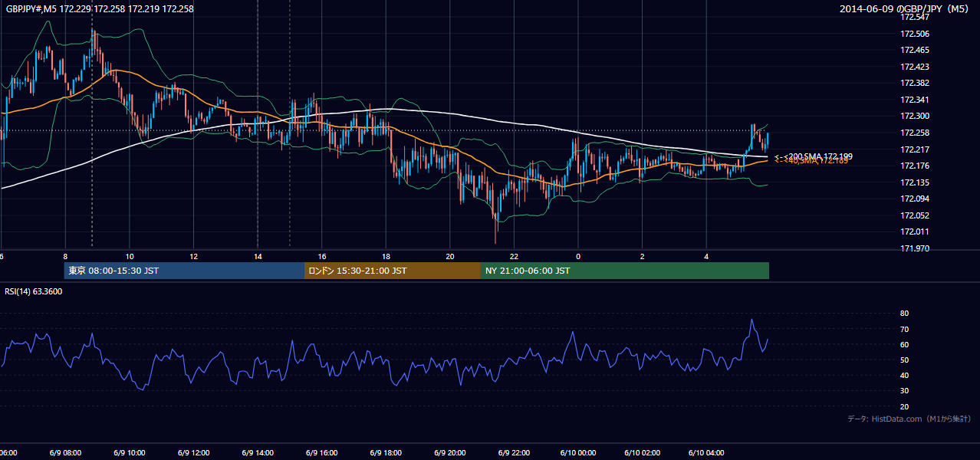Click the 200 SMA 172.199 label
The image size is (980, 460).
point(814,156)
